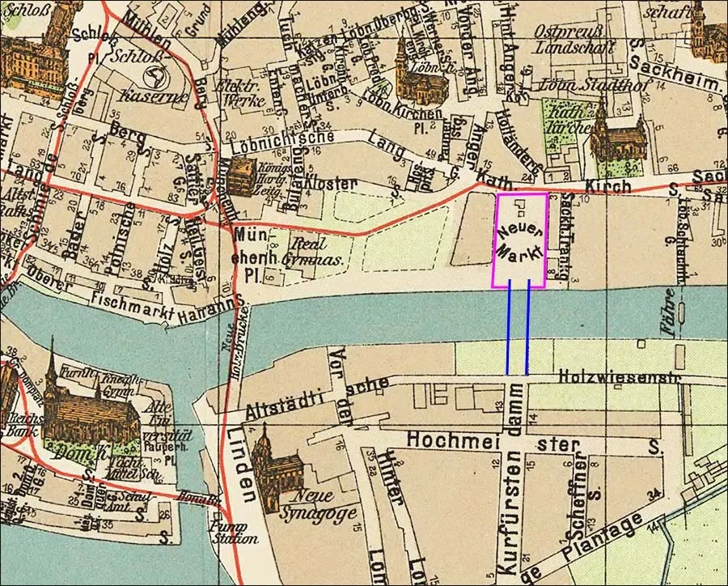
Task: Click the circular emblem above Kaserne
Action: point(157,78)
